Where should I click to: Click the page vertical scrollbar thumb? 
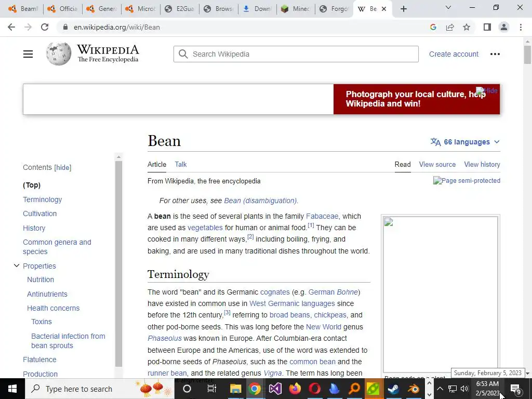(527, 55)
